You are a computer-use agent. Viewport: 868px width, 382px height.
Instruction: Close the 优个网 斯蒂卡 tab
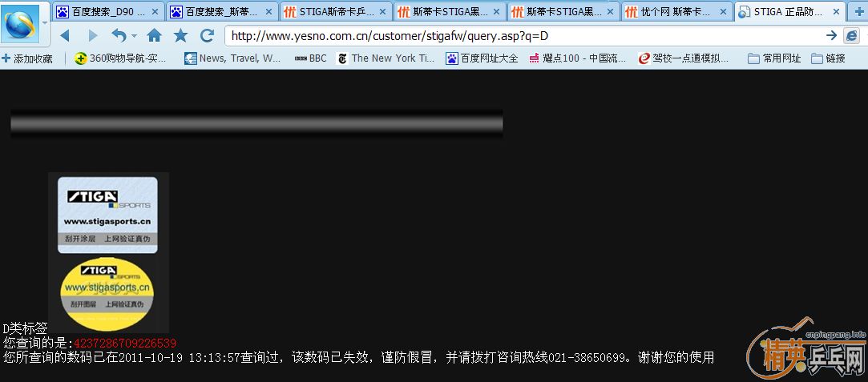(x=724, y=11)
